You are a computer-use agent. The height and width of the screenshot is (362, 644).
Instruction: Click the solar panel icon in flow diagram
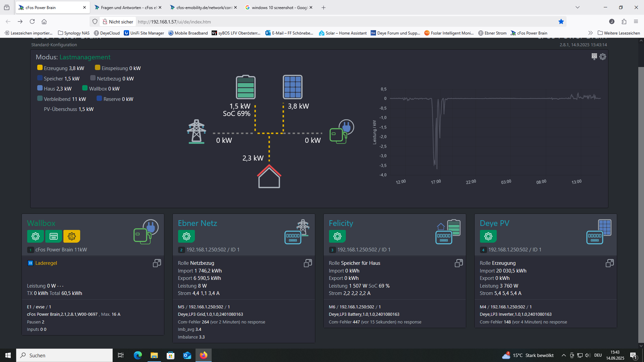292,87
